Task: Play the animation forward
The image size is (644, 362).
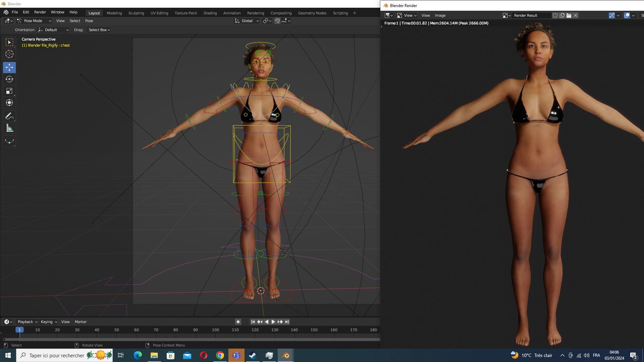Action: tap(273, 322)
